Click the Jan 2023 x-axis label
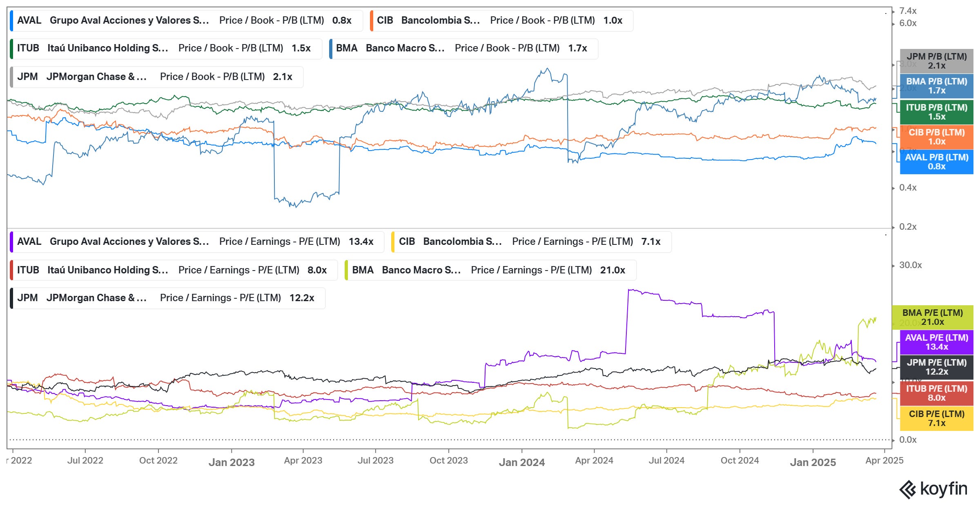Viewport: 980px width, 506px height. (232, 462)
